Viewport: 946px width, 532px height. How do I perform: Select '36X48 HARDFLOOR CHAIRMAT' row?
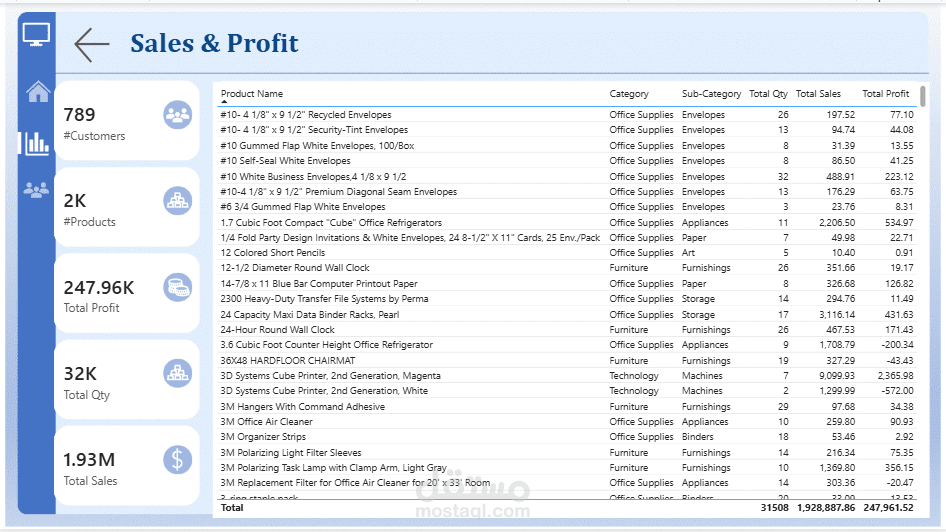(567, 360)
